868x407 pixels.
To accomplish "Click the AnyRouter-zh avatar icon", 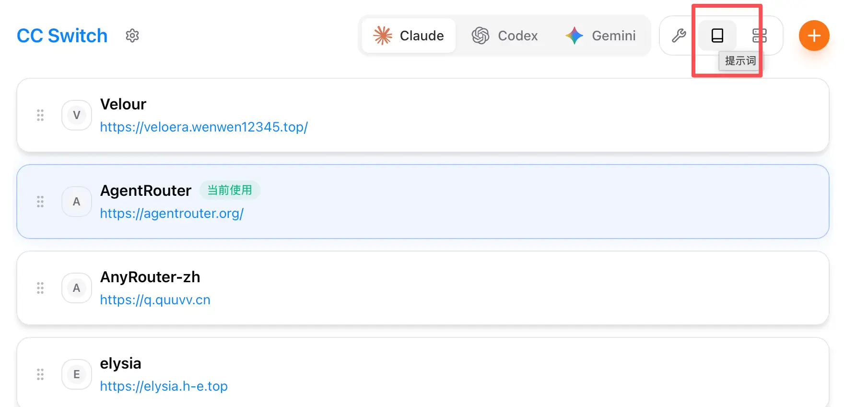I will pyautogui.click(x=77, y=288).
